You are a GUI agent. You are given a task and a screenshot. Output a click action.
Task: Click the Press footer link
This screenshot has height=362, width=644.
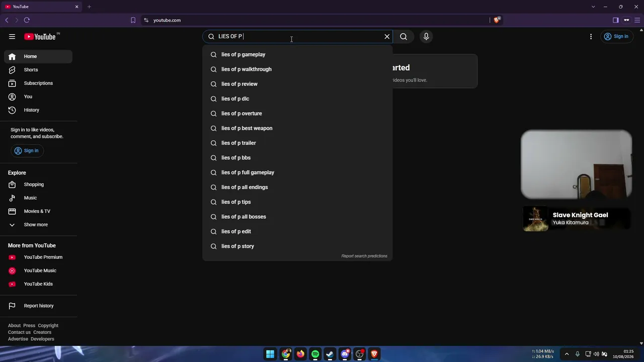coord(29,325)
